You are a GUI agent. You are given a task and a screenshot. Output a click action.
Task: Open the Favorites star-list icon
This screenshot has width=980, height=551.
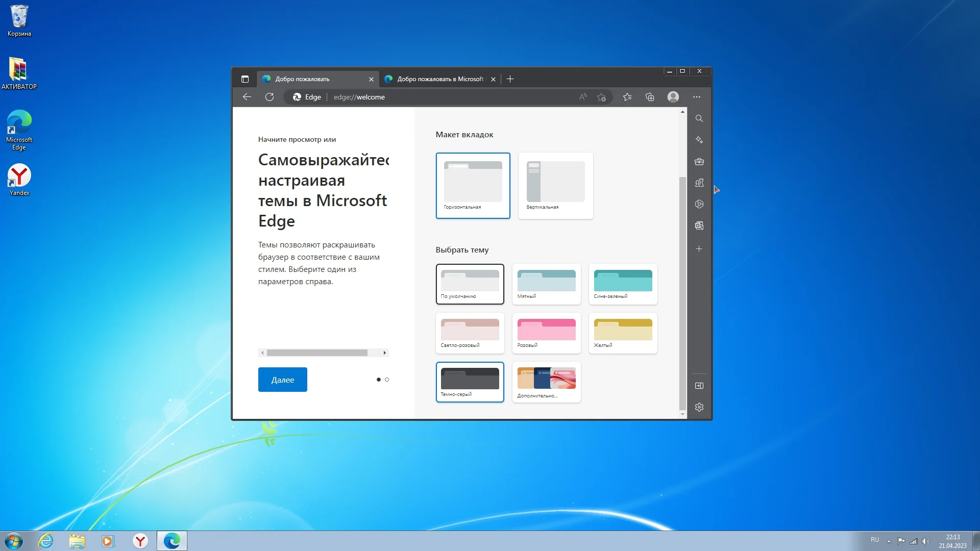tap(627, 97)
